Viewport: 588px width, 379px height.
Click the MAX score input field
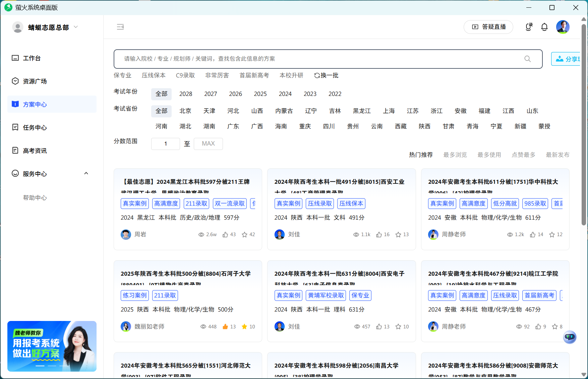point(208,144)
